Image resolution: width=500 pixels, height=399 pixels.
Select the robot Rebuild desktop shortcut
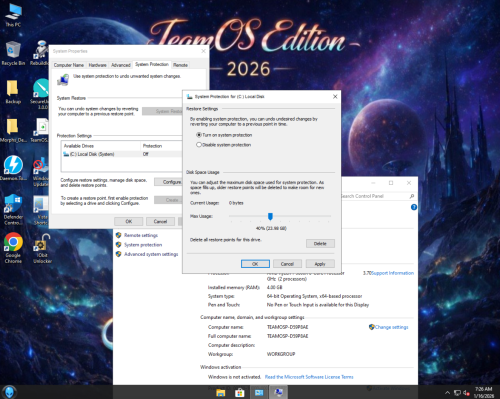coord(40,53)
